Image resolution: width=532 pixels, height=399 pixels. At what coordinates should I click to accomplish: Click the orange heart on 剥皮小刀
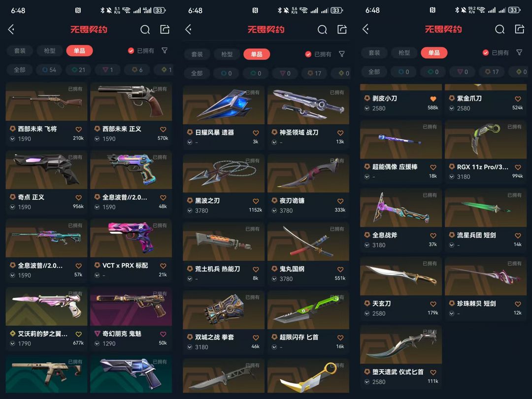point(433,99)
